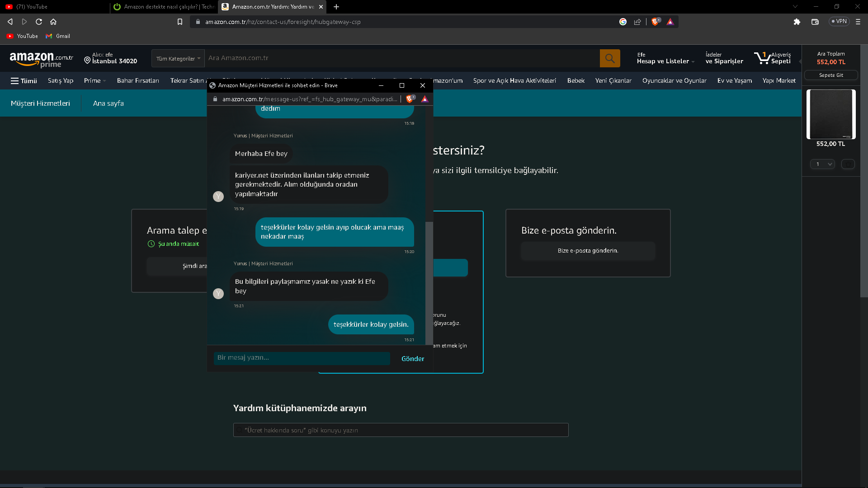
Task: Open the Tümü hamburger menu
Action: 24,81
